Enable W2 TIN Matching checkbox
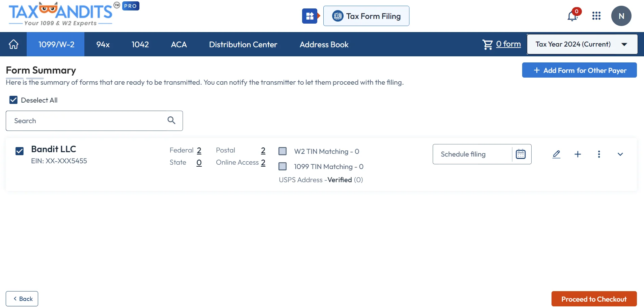Viewport: 644px width, 307px height. click(x=283, y=151)
